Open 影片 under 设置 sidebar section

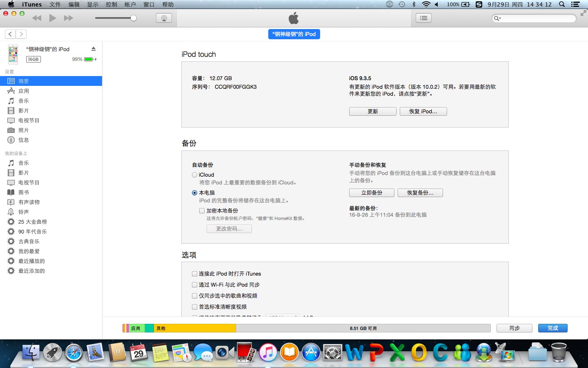pos(51,110)
